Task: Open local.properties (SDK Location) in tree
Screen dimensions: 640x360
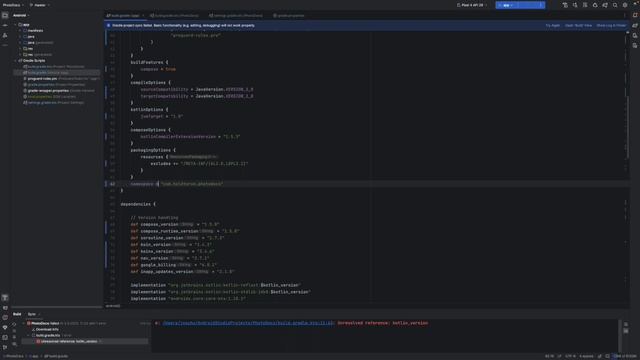Action: point(49,97)
